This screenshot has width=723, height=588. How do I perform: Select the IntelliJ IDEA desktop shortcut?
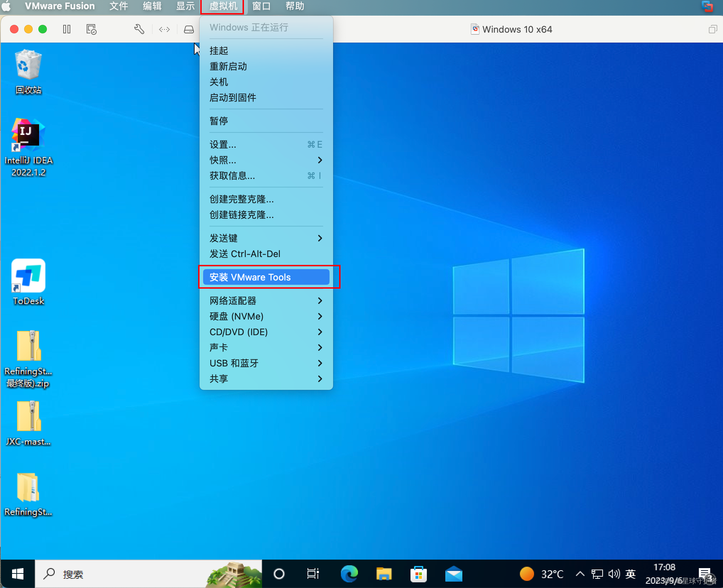click(28, 147)
